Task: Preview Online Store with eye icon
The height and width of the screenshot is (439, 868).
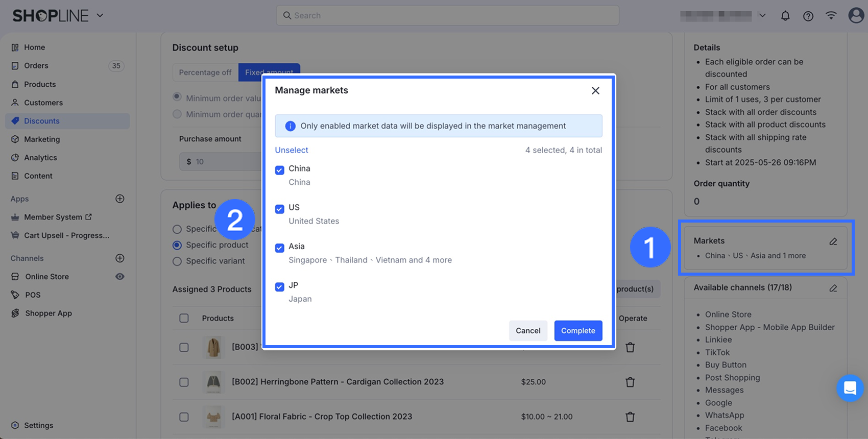Action: [x=120, y=277]
